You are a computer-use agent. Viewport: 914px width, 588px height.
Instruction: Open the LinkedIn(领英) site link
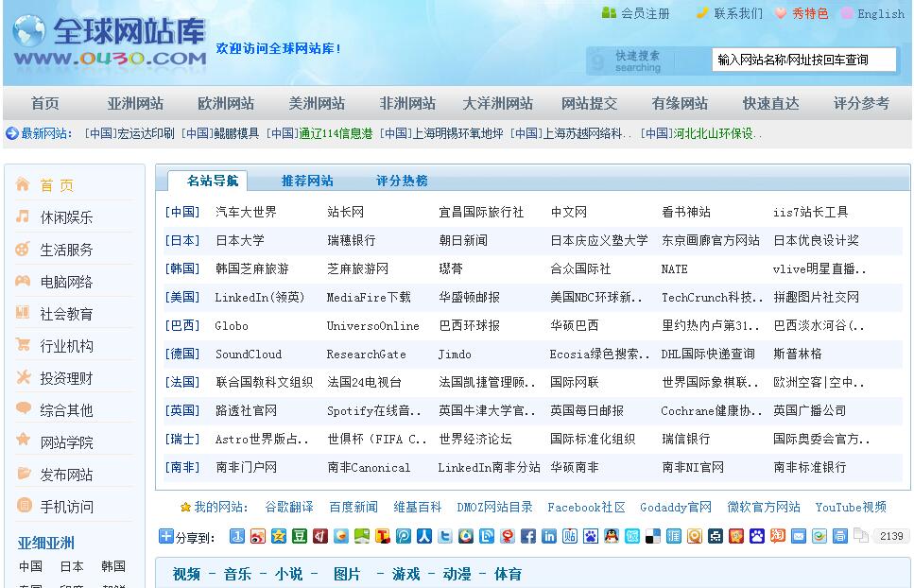(260, 297)
